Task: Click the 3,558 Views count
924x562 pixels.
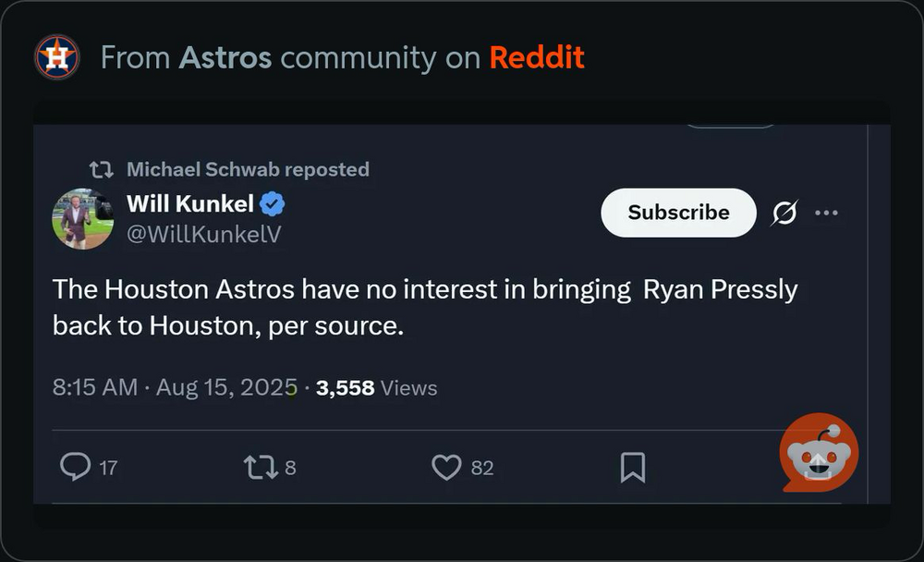Action: (377, 387)
